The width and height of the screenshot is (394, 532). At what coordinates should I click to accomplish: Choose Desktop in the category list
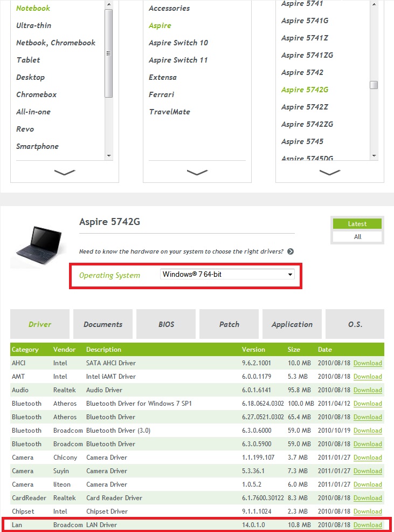pos(31,77)
